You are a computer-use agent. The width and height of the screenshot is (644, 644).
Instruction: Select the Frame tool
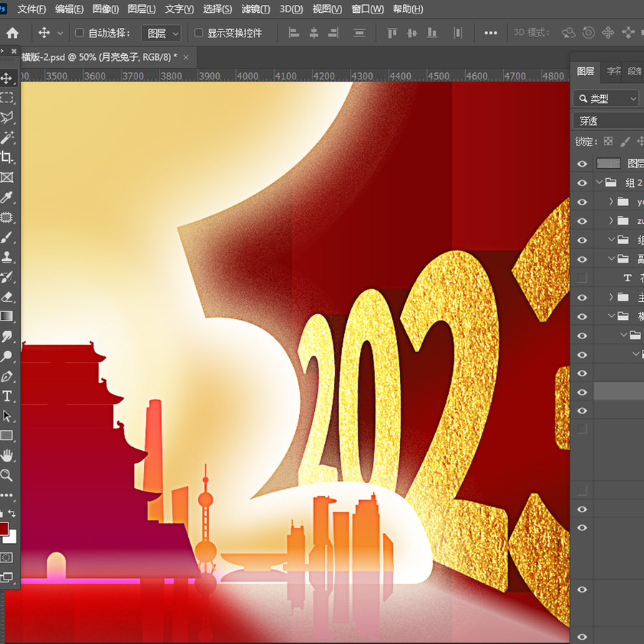point(6,177)
